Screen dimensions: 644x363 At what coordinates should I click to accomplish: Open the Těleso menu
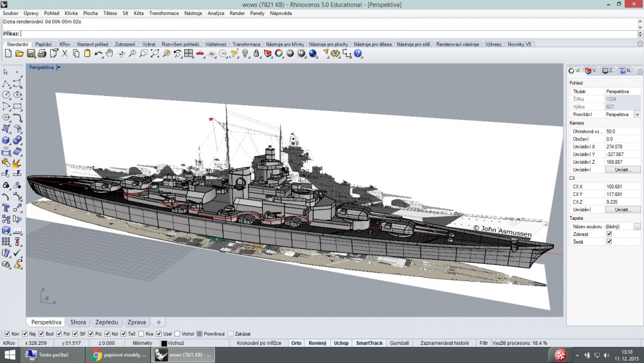(110, 13)
